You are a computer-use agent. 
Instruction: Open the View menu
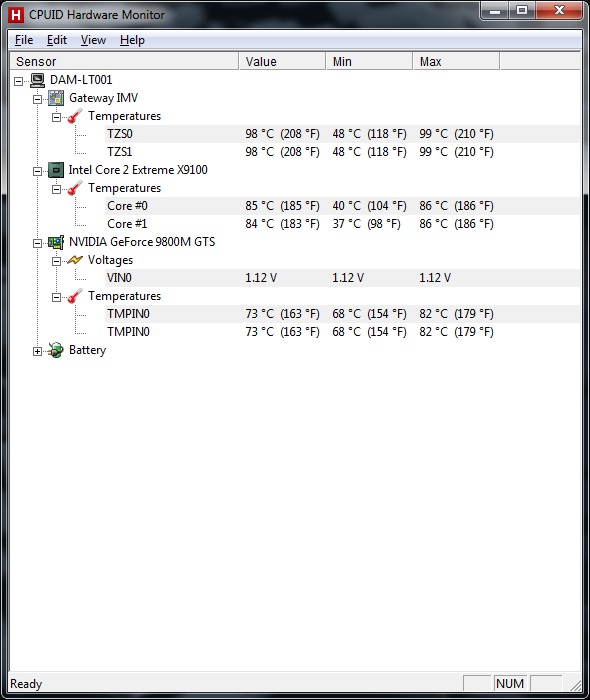pos(93,40)
